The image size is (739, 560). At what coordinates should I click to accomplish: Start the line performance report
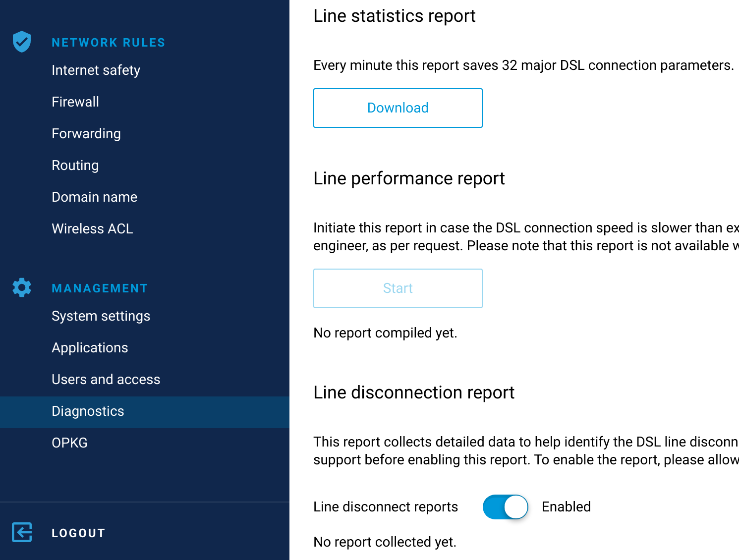click(398, 288)
